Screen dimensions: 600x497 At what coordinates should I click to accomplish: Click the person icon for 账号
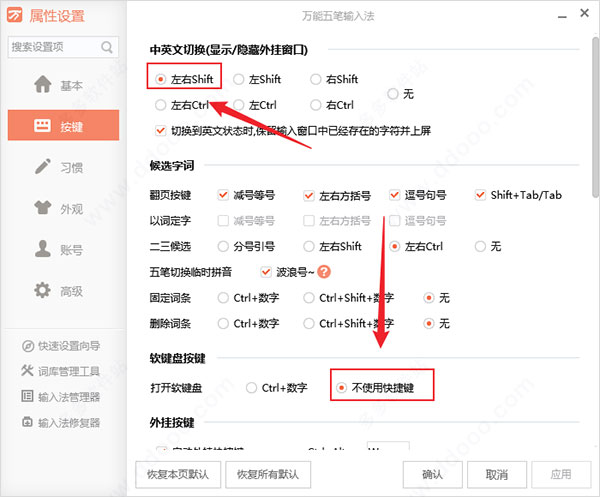(42, 249)
